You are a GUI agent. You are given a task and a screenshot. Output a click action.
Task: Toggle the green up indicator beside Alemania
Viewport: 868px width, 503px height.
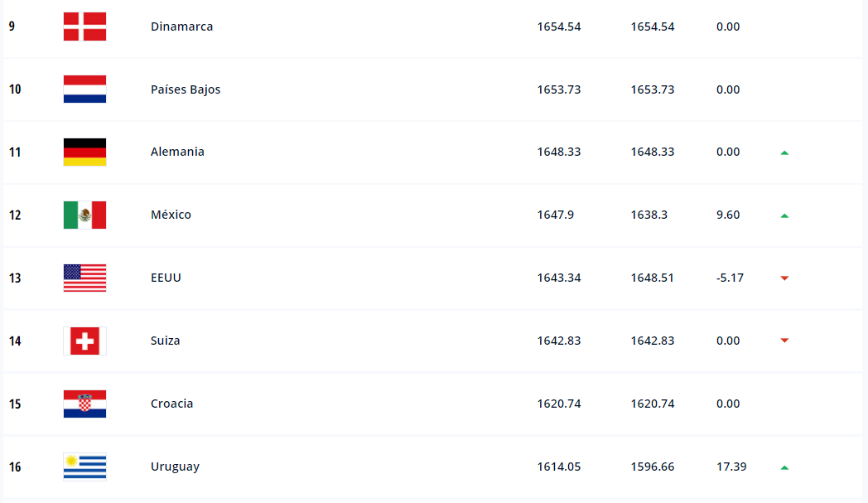[x=784, y=153]
